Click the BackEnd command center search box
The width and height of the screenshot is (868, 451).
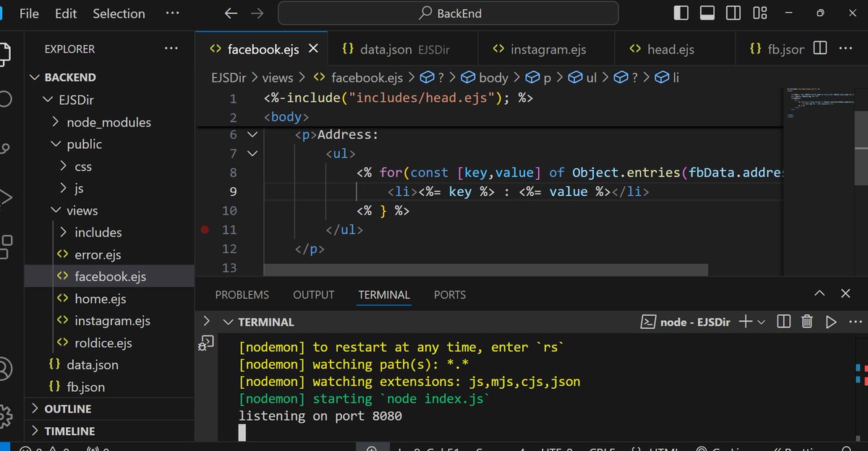[448, 13]
